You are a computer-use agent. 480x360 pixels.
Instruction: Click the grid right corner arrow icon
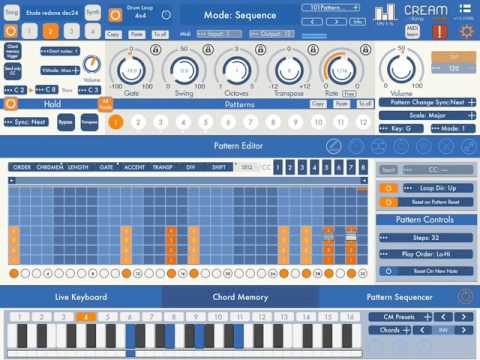coord(364,180)
